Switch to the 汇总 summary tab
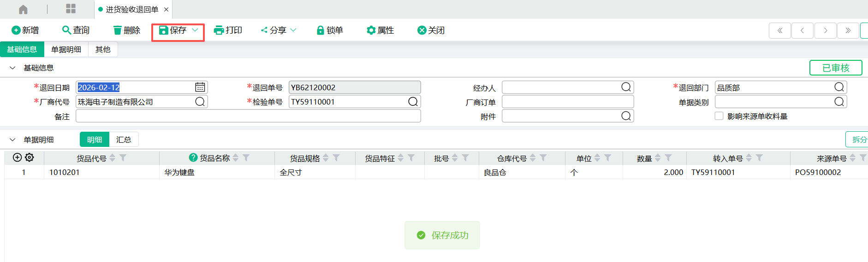 coord(124,140)
